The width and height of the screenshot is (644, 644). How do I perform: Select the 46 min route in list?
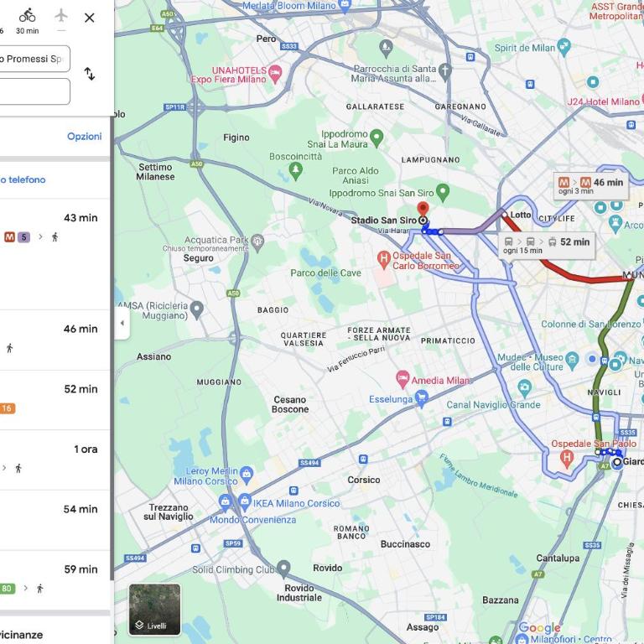(x=55, y=340)
